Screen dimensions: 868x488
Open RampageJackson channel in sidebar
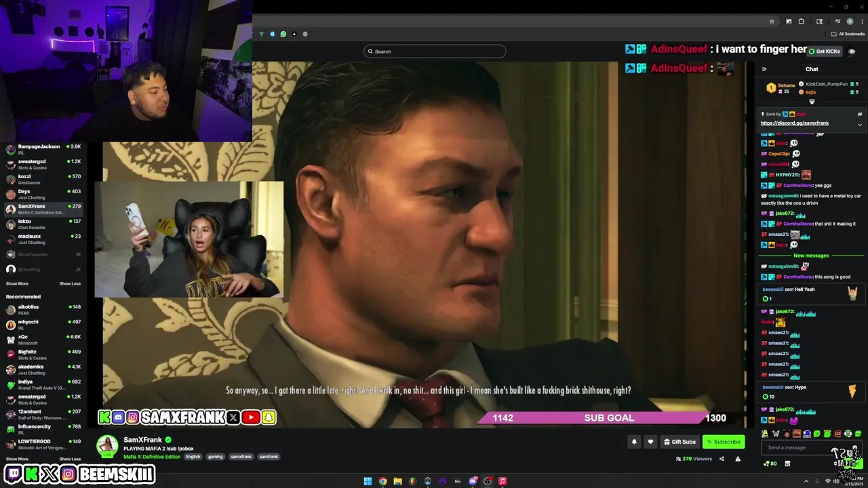pos(43,149)
